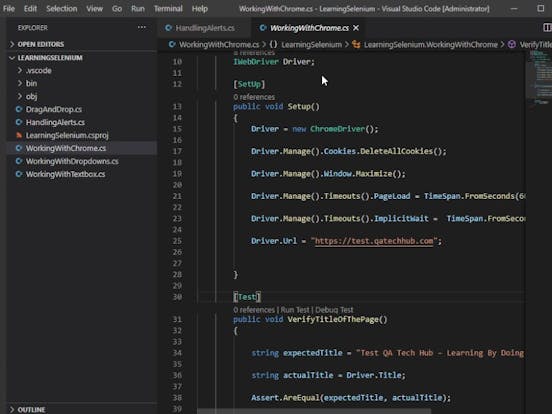Viewport: 552px width, 414px height.
Task: Click Maximize in line 19
Action: (374, 174)
